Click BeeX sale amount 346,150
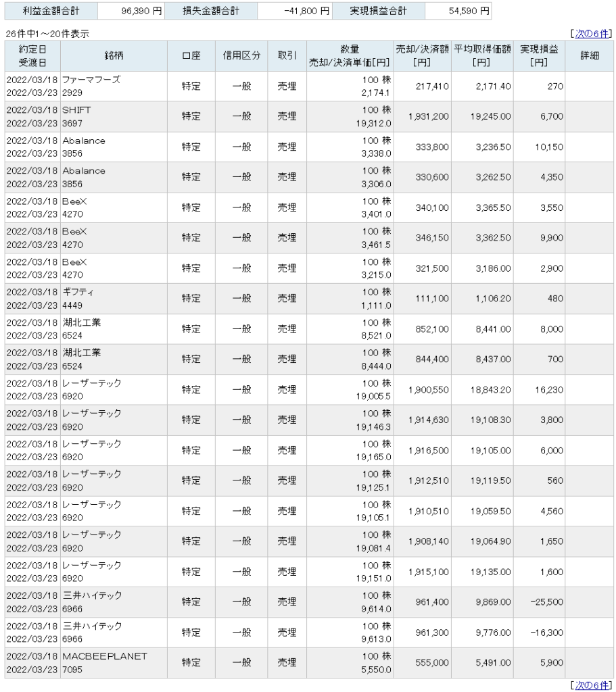Viewport: 616px width, 692px height. (432, 238)
